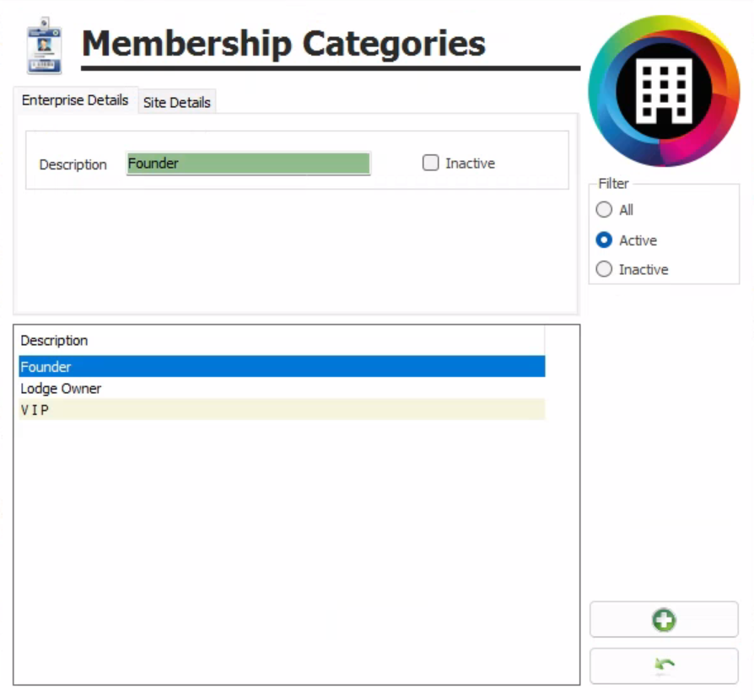Click the Description column header

point(282,341)
